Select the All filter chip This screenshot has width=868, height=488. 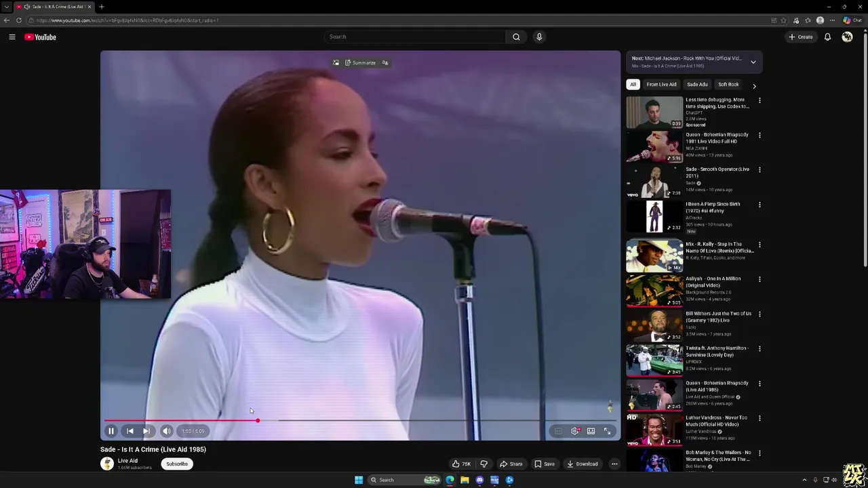633,85
